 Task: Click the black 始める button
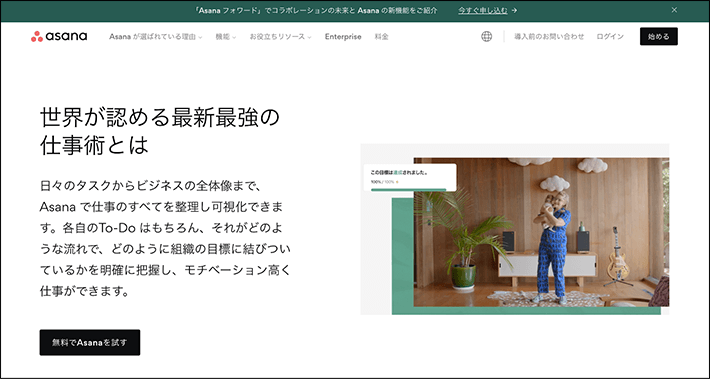click(x=658, y=37)
